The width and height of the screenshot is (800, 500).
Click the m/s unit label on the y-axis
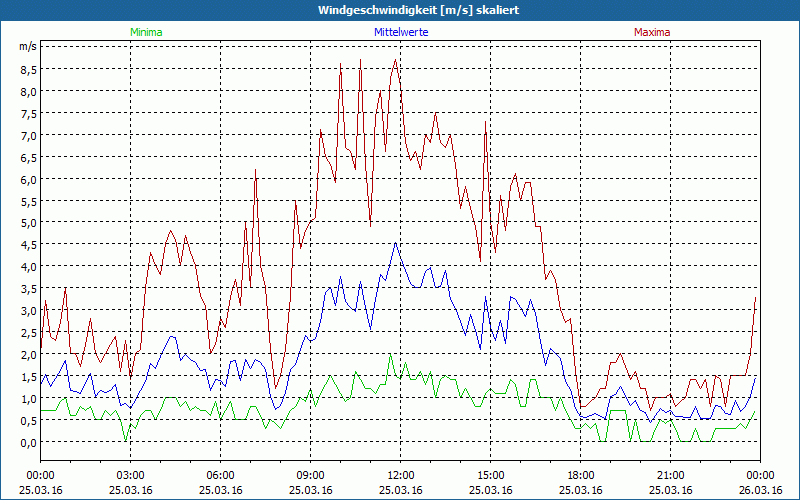[x=27, y=47]
